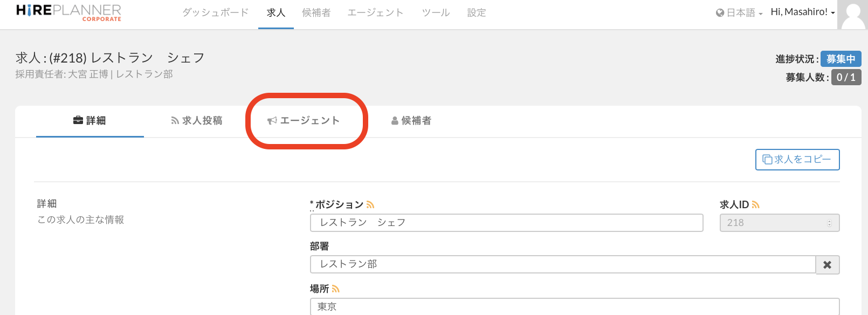Click the 募集中 status badge
868x315 pixels.
[x=841, y=59]
